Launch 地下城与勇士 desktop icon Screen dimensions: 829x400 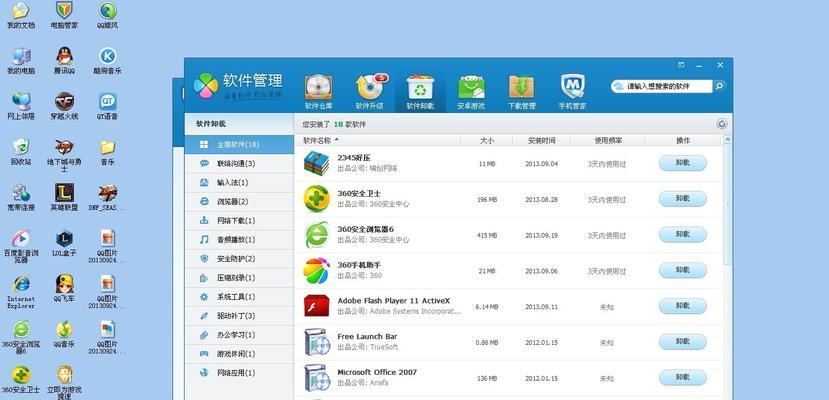pos(64,155)
